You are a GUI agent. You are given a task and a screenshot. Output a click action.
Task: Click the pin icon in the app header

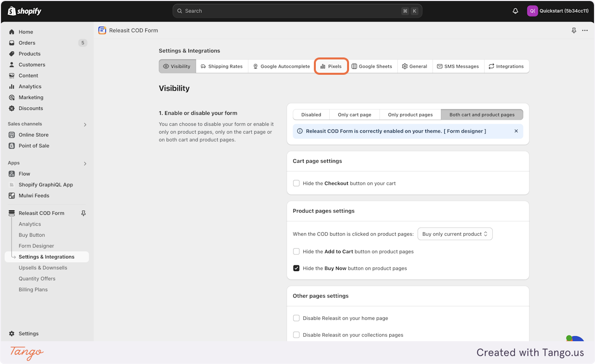[x=574, y=31]
